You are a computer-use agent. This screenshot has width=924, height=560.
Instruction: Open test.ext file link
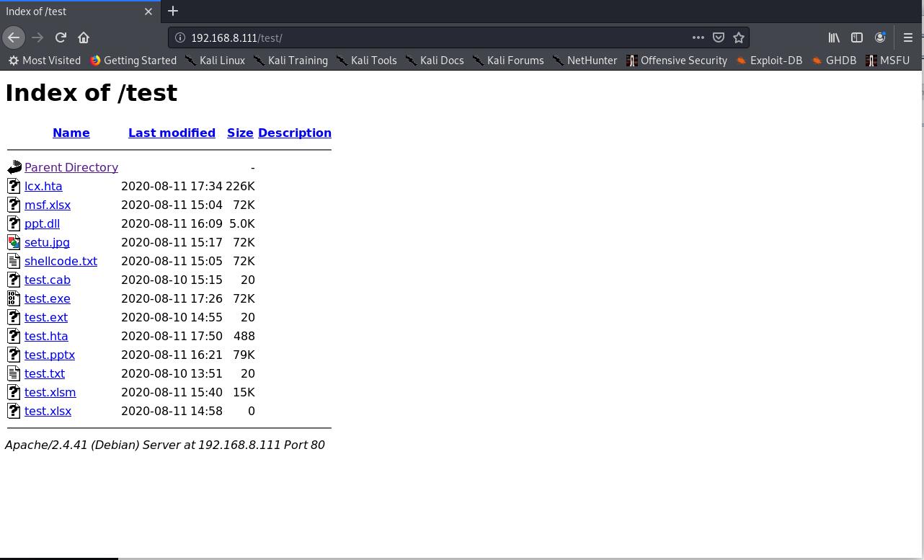pos(46,317)
